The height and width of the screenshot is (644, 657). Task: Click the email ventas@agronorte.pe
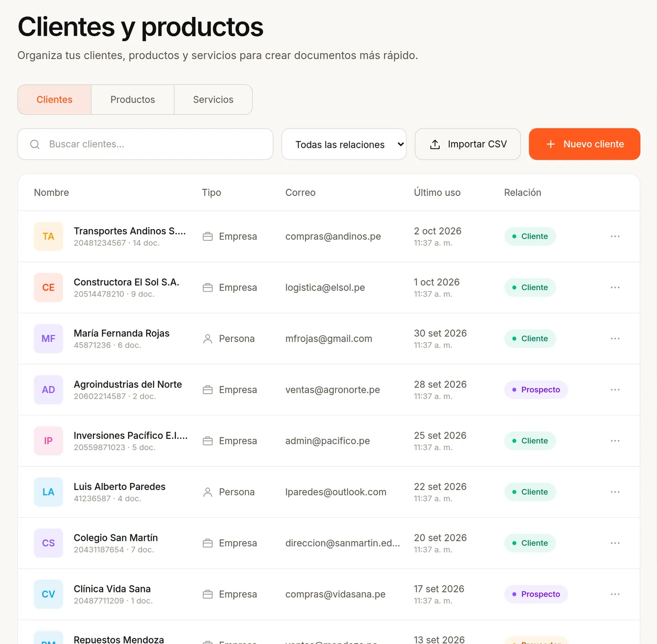pos(333,390)
